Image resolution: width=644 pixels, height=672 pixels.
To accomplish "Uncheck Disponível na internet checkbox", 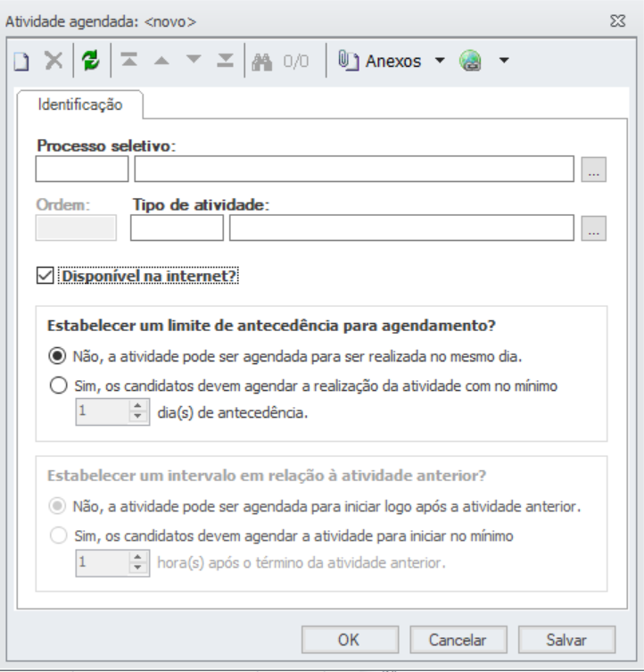I will click(45, 276).
